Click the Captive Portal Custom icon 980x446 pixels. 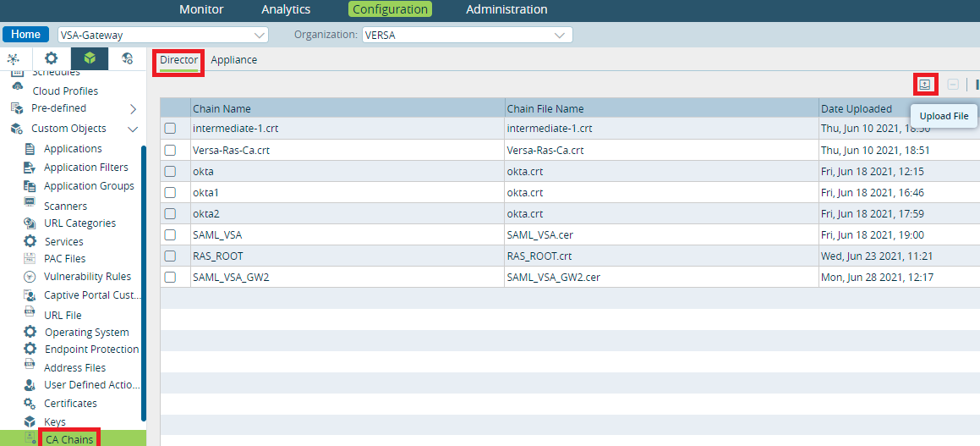tap(30, 295)
